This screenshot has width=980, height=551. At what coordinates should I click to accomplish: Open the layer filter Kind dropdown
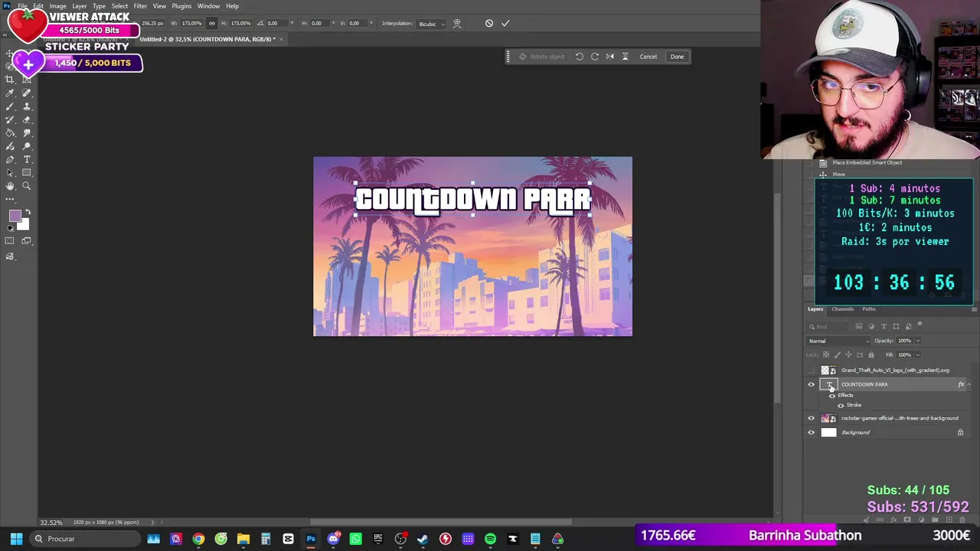[x=827, y=327]
